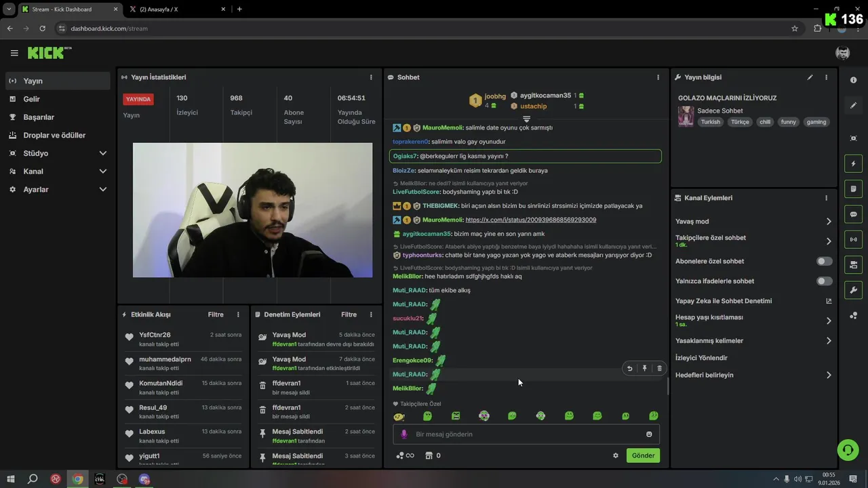
Task: Click the screenshot frame icon in the right rail
Action: tap(853, 138)
